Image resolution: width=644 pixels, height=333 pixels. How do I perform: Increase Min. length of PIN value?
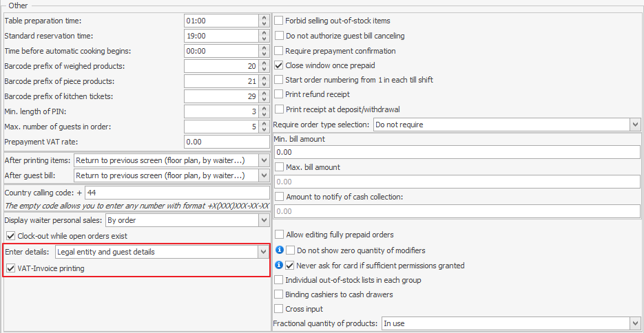(264, 108)
